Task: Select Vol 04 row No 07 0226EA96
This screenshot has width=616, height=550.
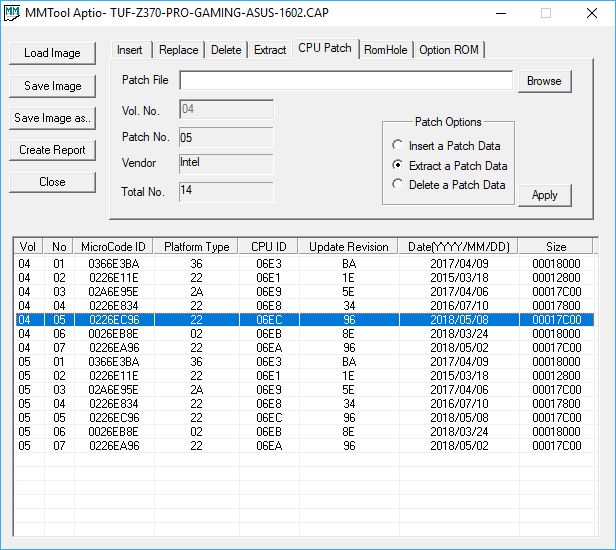Action: pos(304,348)
